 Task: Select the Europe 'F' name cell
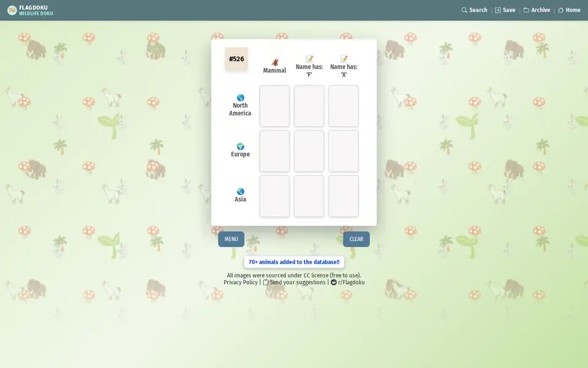coord(309,151)
